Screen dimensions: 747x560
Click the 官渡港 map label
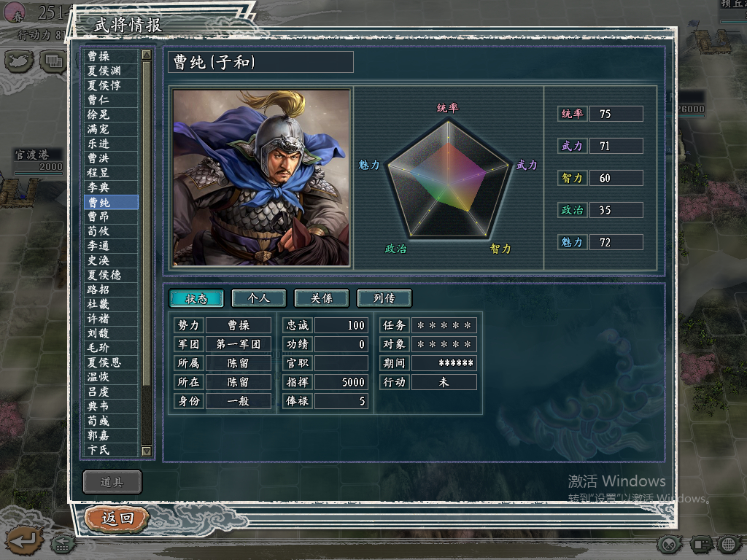pyautogui.click(x=32, y=155)
